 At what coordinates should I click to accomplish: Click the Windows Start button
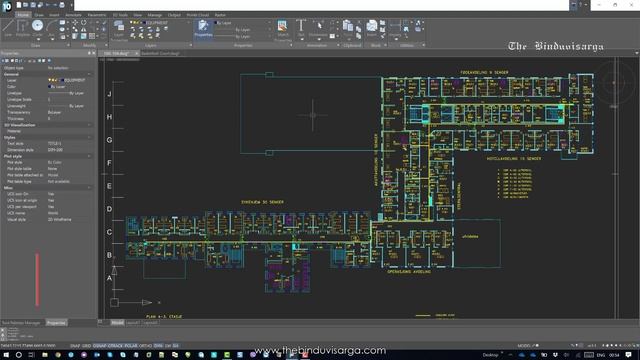coord(6,355)
